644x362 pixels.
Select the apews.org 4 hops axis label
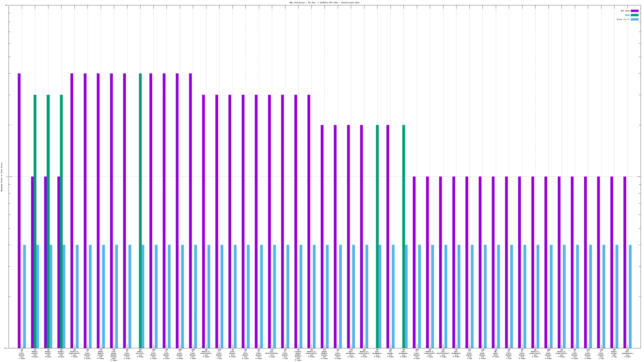click(390, 353)
